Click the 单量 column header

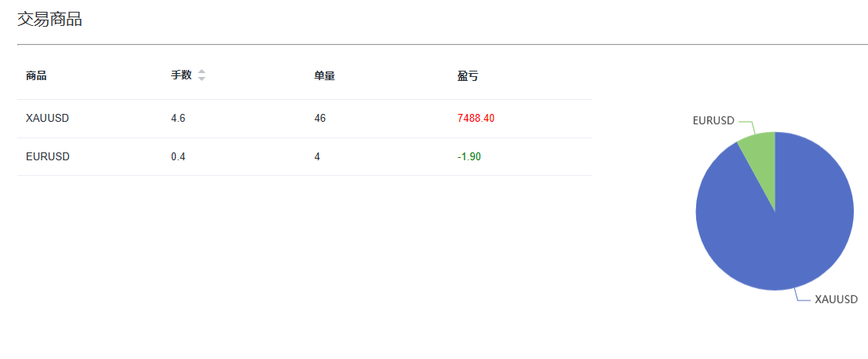[x=324, y=76]
